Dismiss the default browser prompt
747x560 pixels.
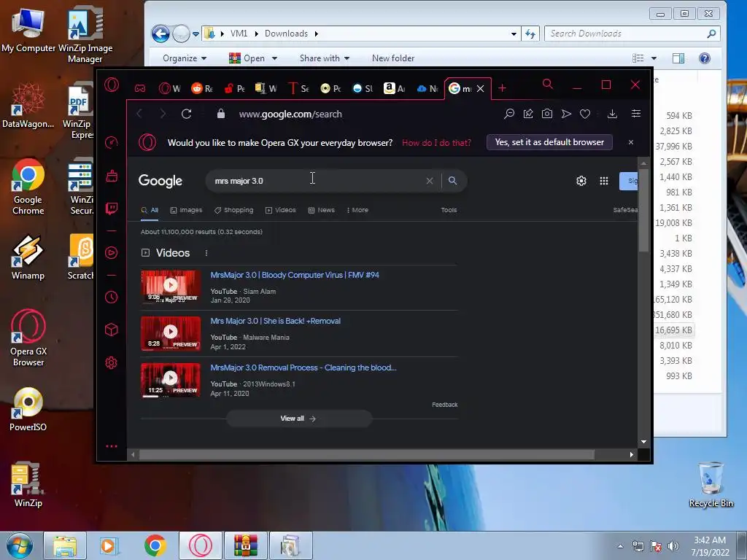coord(631,142)
